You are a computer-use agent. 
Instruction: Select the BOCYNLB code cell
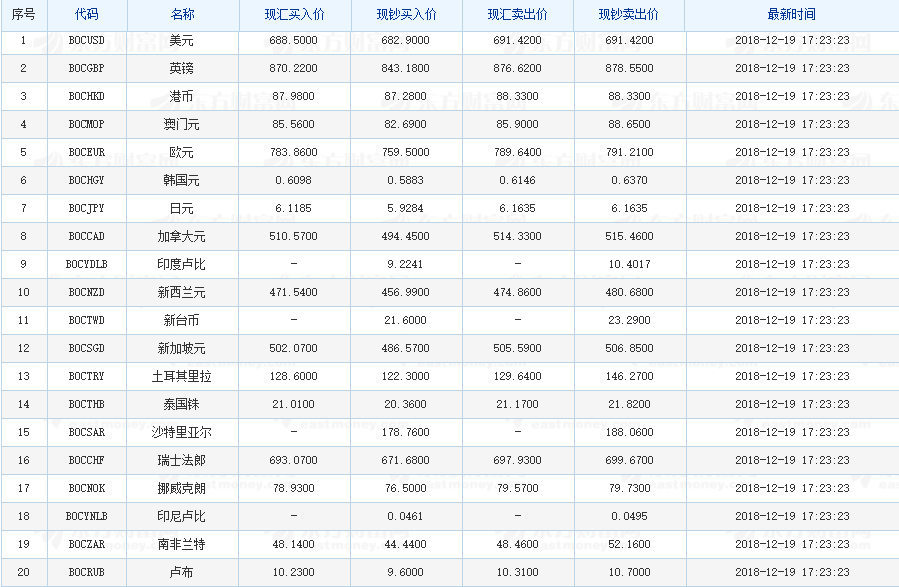87,518
